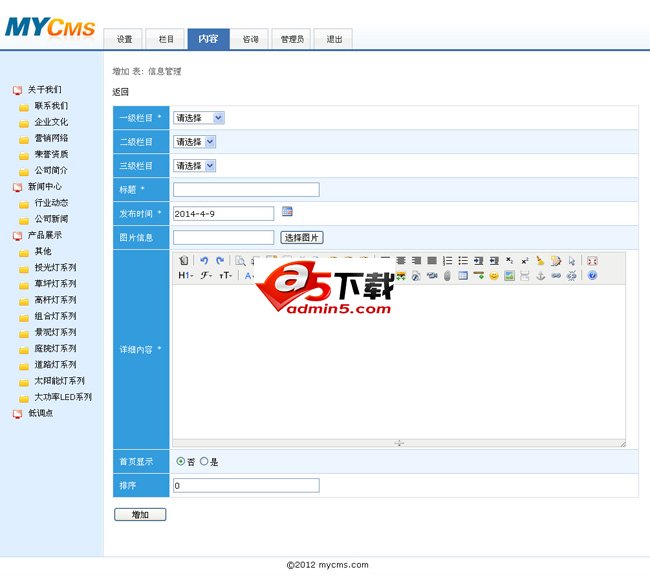Apply superscript formatting
Viewport: 650px width, 576px height.
(x=525, y=261)
